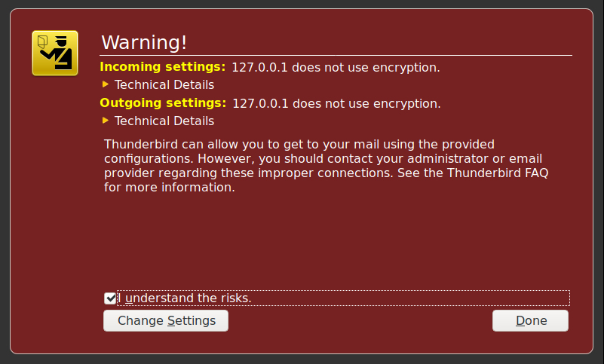Viewport: 604px width, 364px height.
Task: Expand the Incoming settings Technical Details triangle
Action: [106, 84]
